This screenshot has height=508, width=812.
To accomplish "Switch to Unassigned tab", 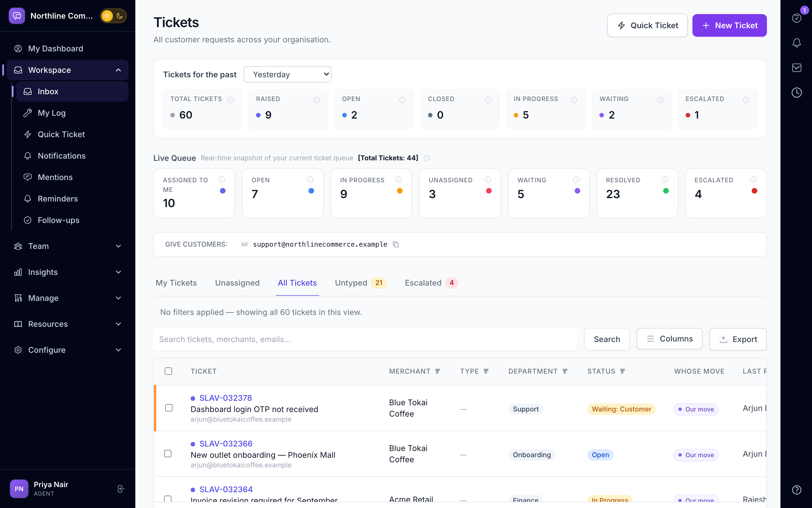I will [x=237, y=283].
